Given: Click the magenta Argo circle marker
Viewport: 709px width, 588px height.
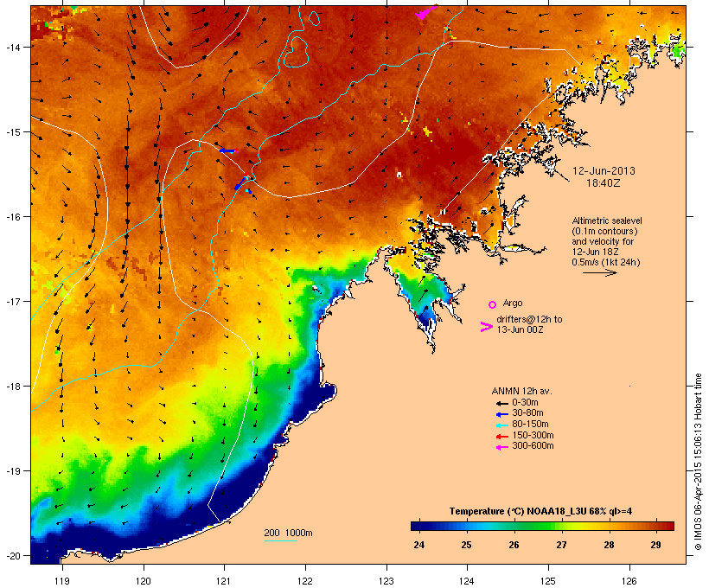Looking at the screenshot, I should click(x=493, y=304).
